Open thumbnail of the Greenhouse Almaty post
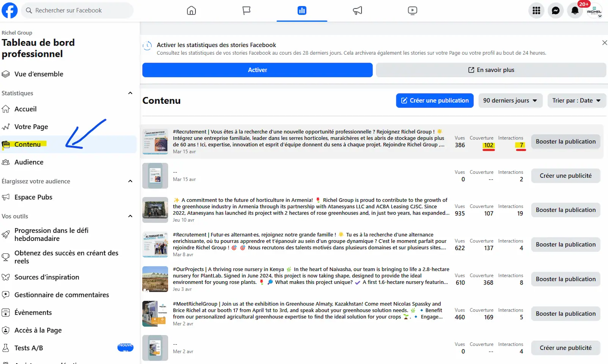608x364 pixels. tap(155, 314)
